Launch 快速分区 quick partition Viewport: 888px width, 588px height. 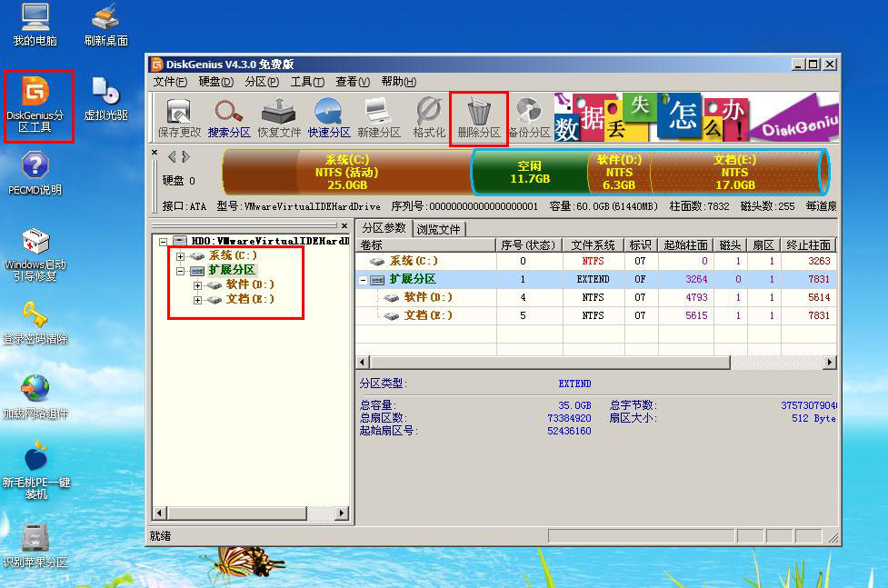[x=328, y=118]
